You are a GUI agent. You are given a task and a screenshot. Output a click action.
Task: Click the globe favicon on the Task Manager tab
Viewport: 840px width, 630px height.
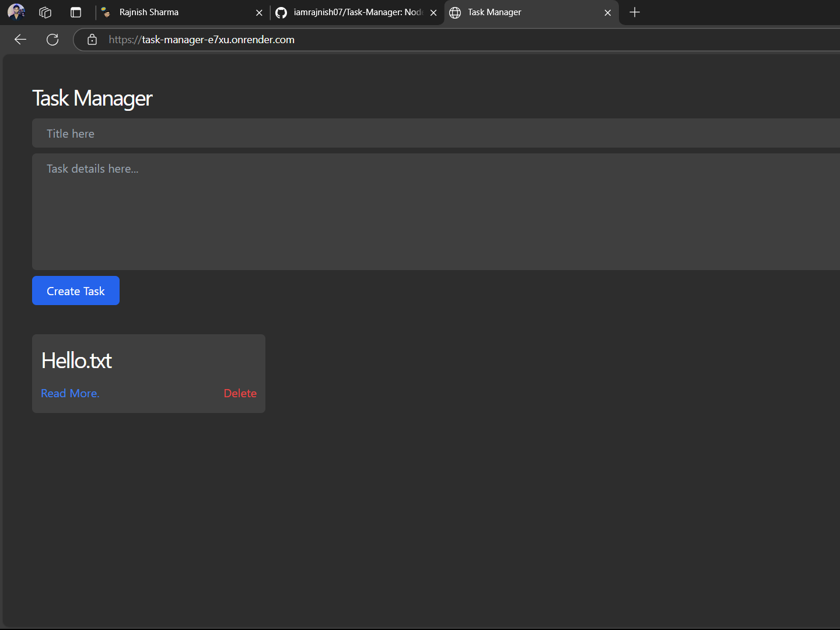click(x=455, y=12)
